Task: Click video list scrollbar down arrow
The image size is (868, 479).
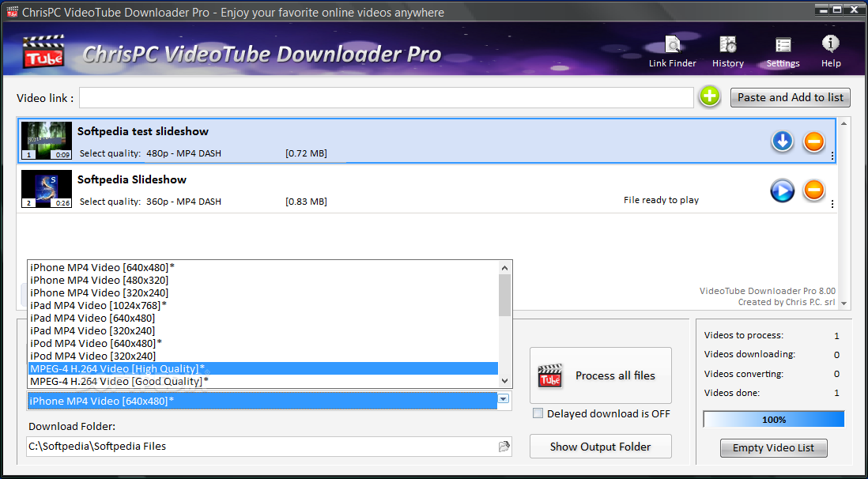Action: [843, 304]
